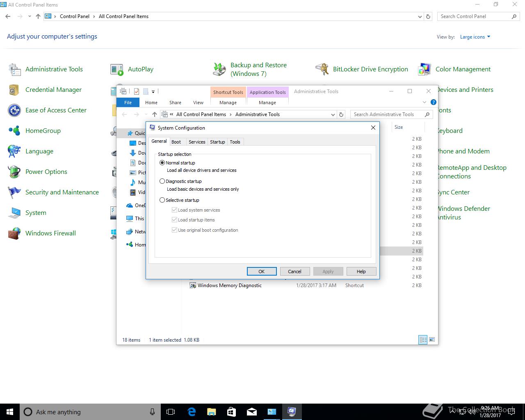Open File menu in Administrative Tools window
This screenshot has height=420, width=525.
(128, 103)
